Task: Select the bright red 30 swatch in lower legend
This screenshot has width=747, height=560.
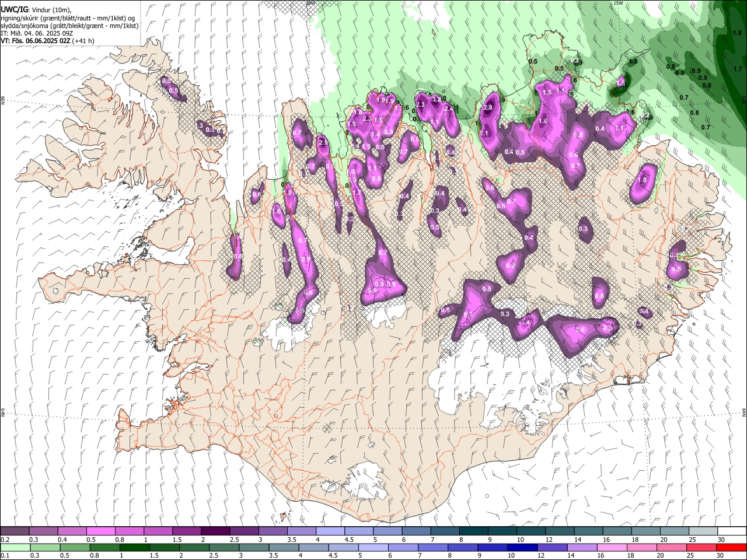Action: tap(731, 547)
